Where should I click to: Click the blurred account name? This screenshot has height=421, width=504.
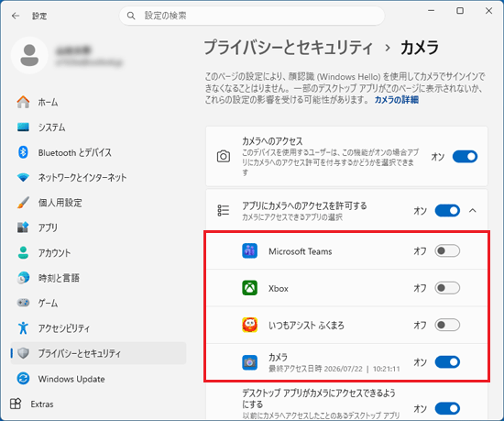pos(73,50)
